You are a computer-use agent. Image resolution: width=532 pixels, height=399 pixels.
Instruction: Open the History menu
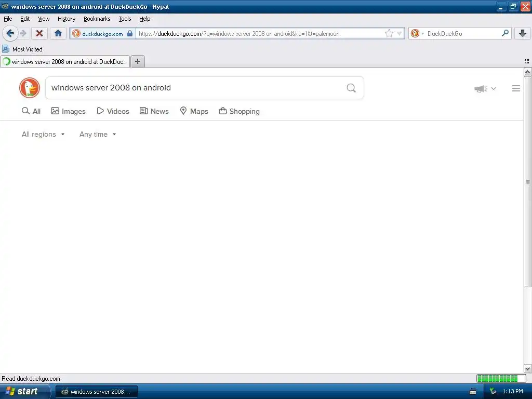point(66,19)
